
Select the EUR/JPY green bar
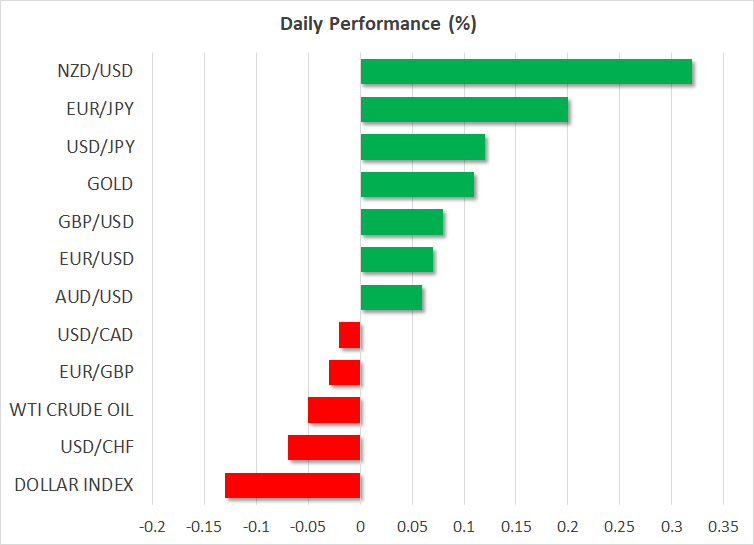point(464,110)
